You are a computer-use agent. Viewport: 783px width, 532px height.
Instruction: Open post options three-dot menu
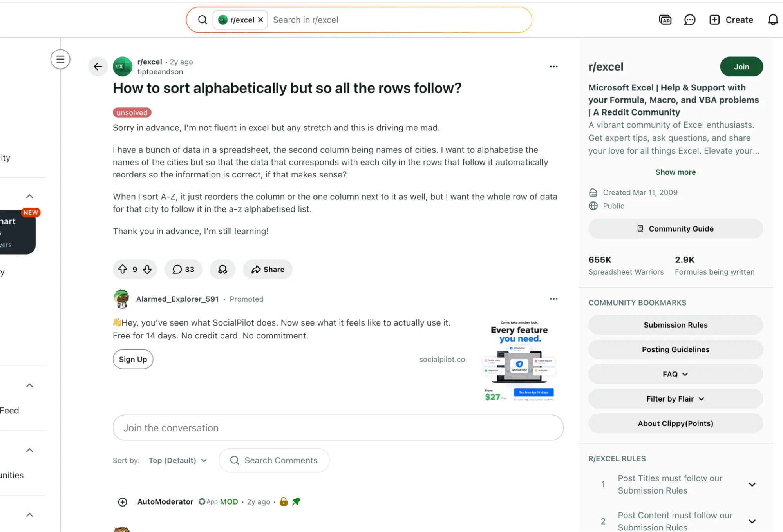(x=553, y=67)
